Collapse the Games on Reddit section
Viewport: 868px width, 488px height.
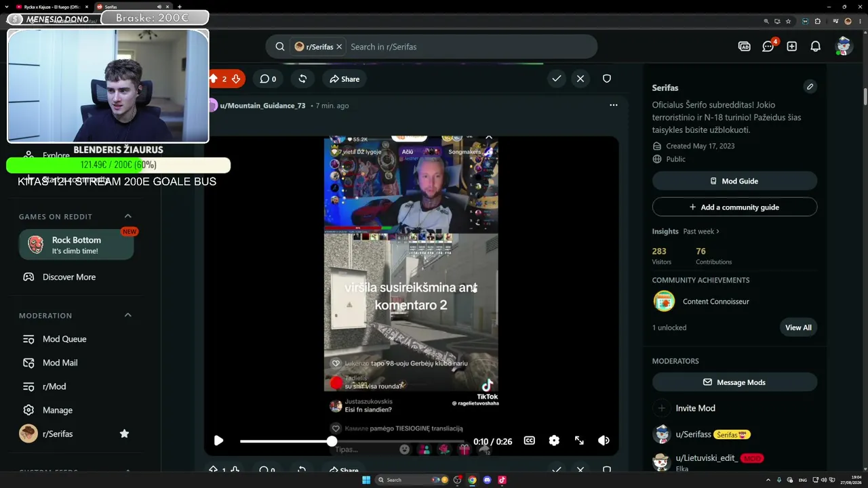coord(127,216)
